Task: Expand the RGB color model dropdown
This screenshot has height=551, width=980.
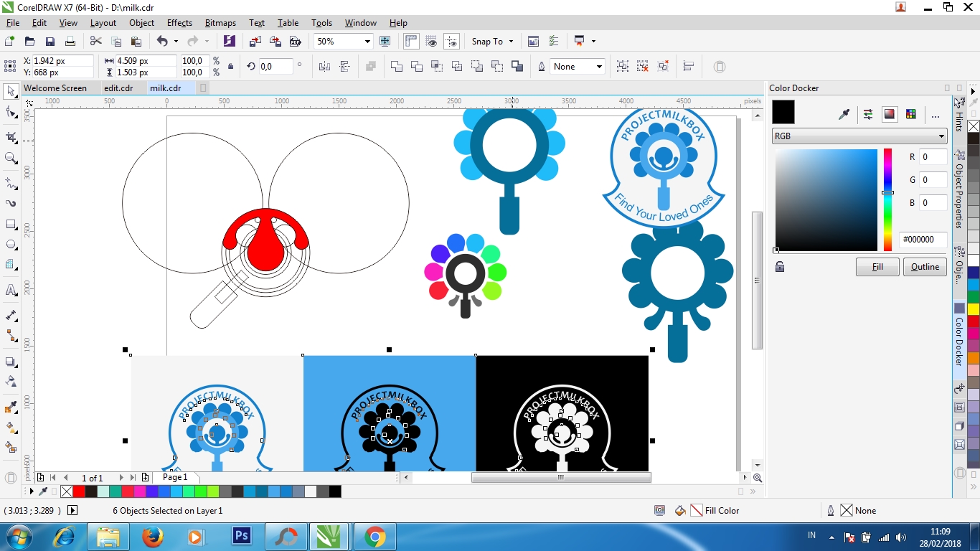Action: point(941,136)
